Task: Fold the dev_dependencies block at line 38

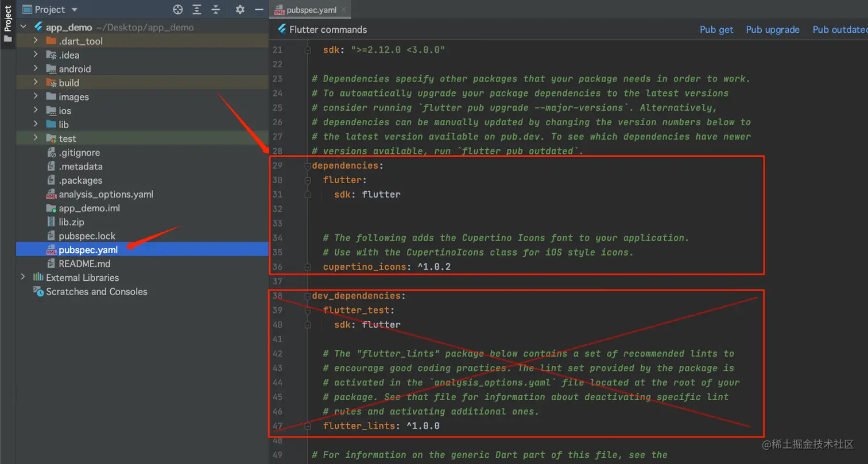Action: (x=308, y=296)
